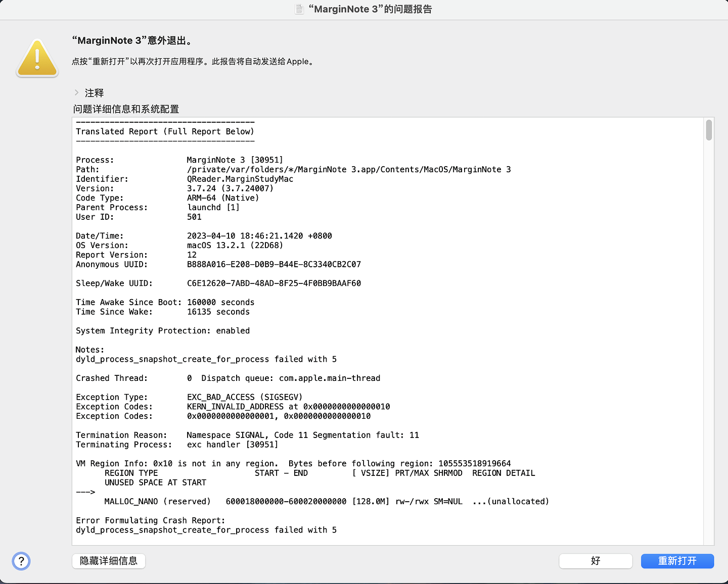728x584 pixels.
Task: Click the Path value of the crashed app
Action: click(349, 170)
